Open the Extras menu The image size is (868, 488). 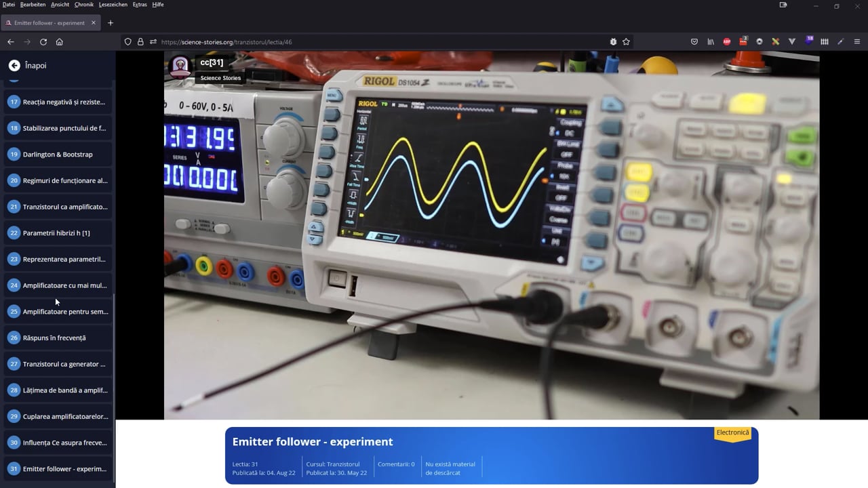click(140, 5)
